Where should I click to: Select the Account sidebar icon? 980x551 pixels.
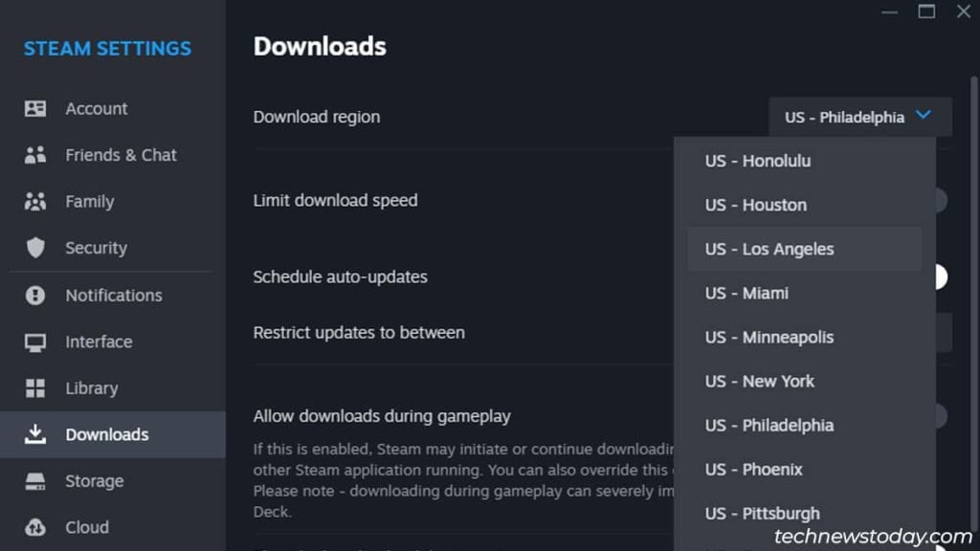(x=35, y=108)
